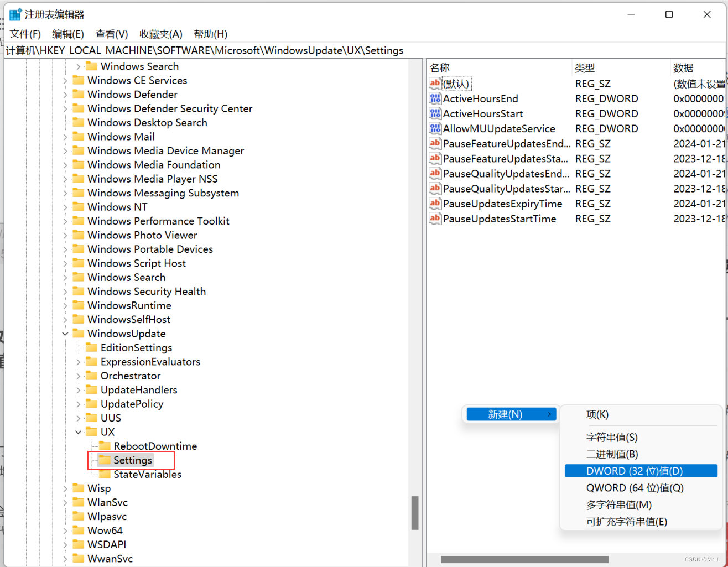This screenshot has height=567, width=728.
Task: Select the Windows Performance Toolkit tree item
Action: pyautogui.click(x=158, y=221)
